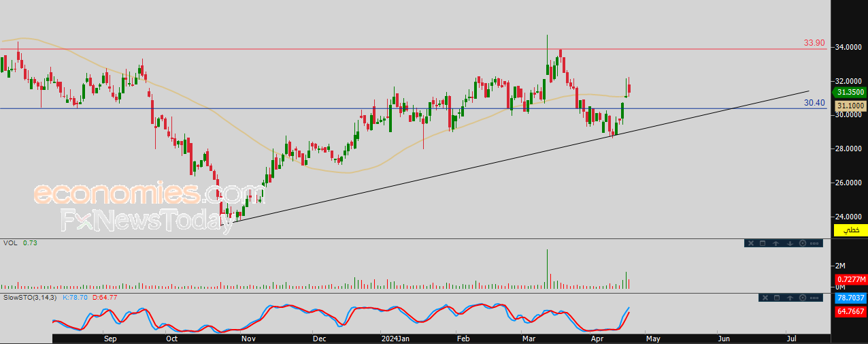Screen dimensions: 868x344
Task: Click the Dec label on time axis
Action: coord(319,338)
